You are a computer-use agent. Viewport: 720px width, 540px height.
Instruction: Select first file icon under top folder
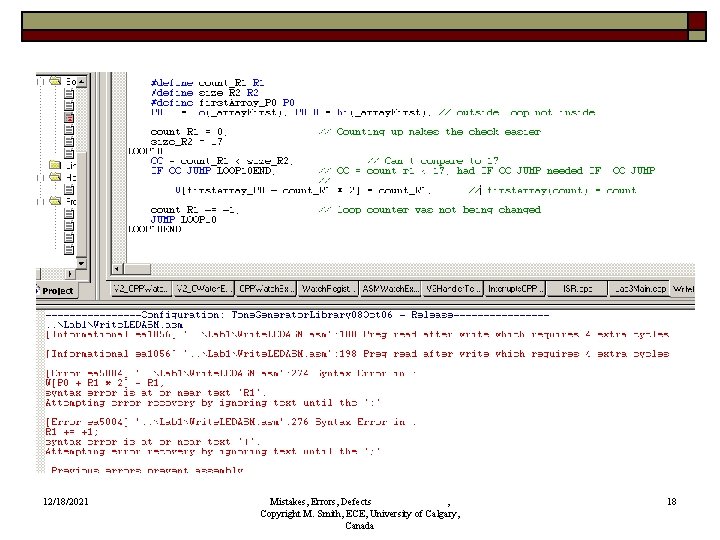(69, 94)
